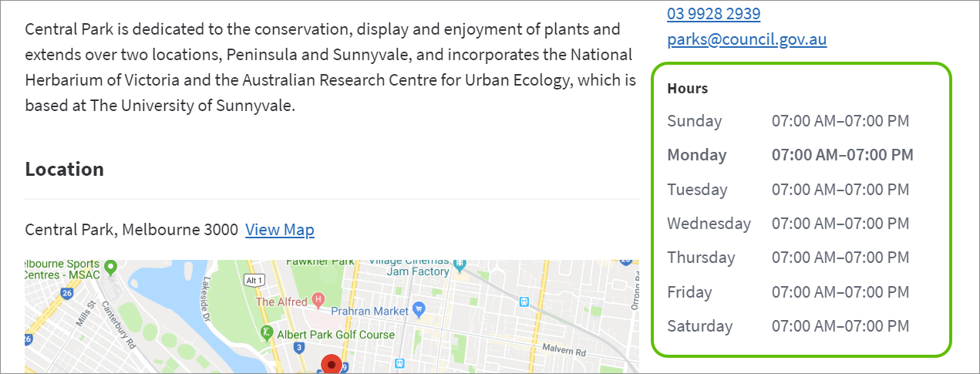
Task: Click Melbourne Sports Centres MSAC green pin
Action: coord(110,268)
